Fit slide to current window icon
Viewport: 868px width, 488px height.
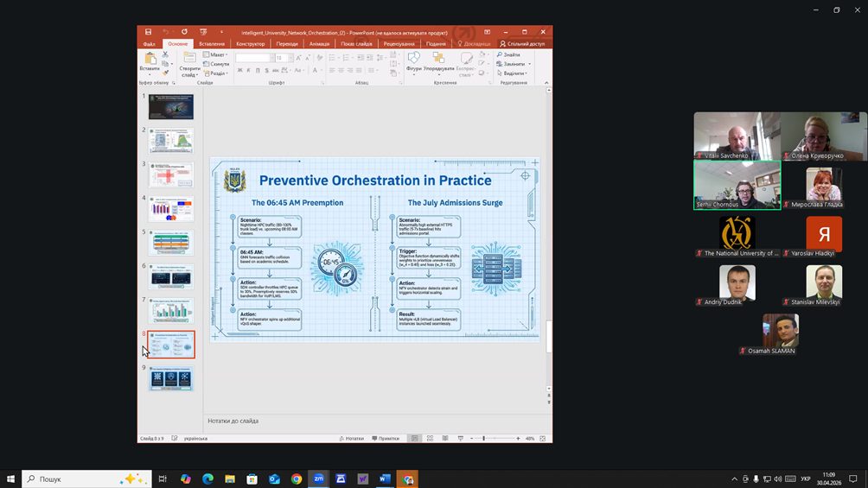(x=543, y=438)
